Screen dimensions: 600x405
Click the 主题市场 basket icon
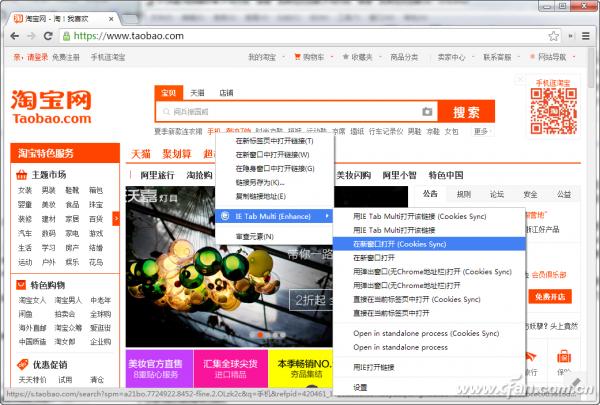coord(21,175)
